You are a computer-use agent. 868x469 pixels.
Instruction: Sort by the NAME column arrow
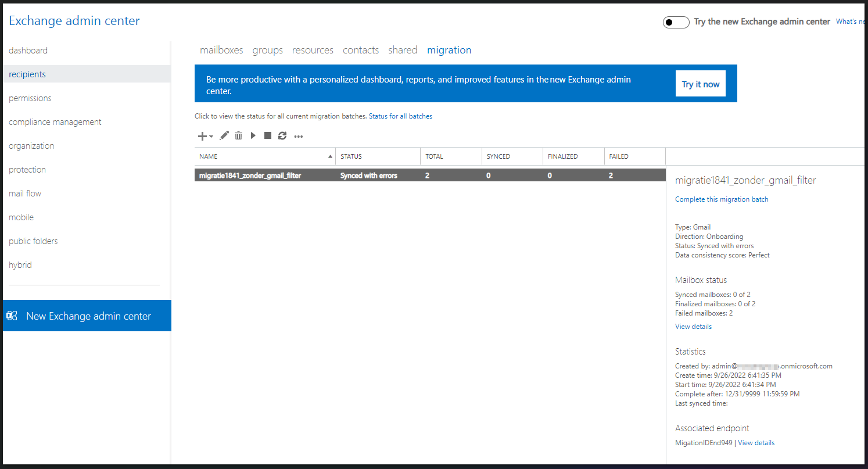click(x=331, y=156)
